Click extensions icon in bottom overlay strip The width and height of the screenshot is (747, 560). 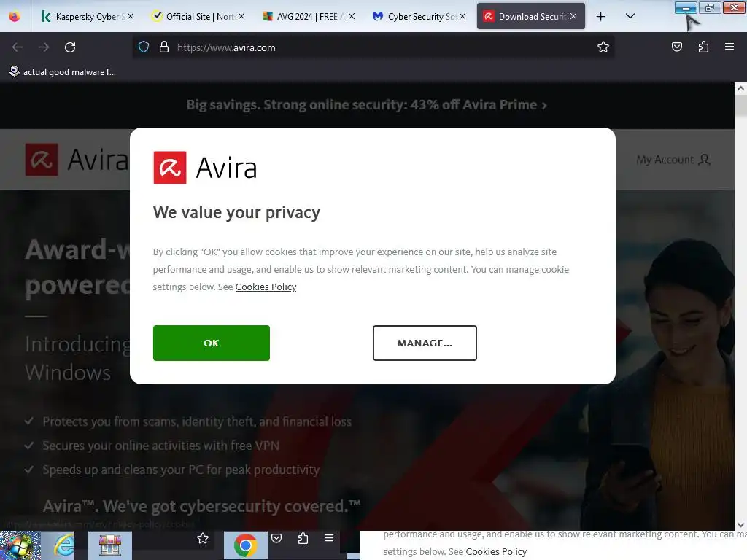[x=303, y=539]
